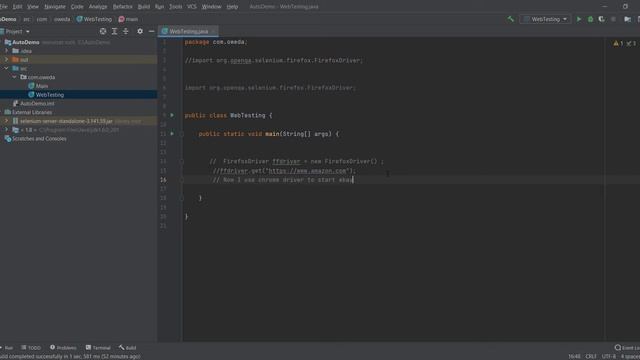Open the WebTesting run configuration dropdown

pos(546,19)
